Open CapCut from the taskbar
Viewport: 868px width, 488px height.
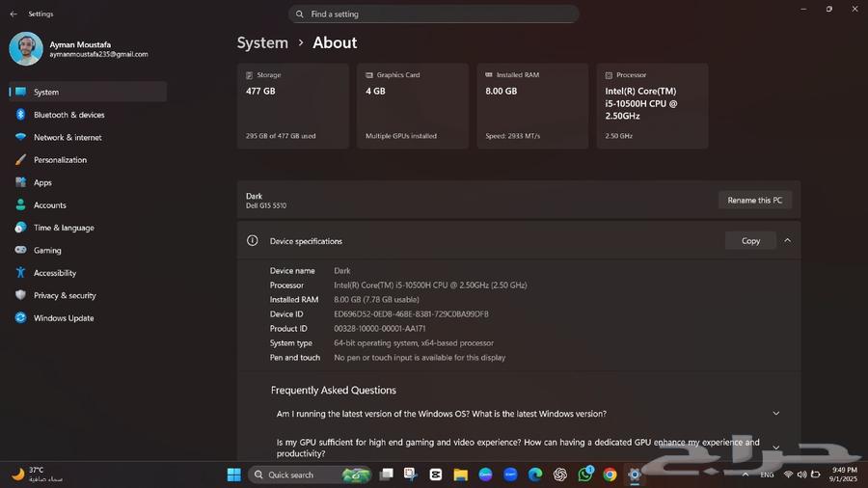click(x=436, y=474)
